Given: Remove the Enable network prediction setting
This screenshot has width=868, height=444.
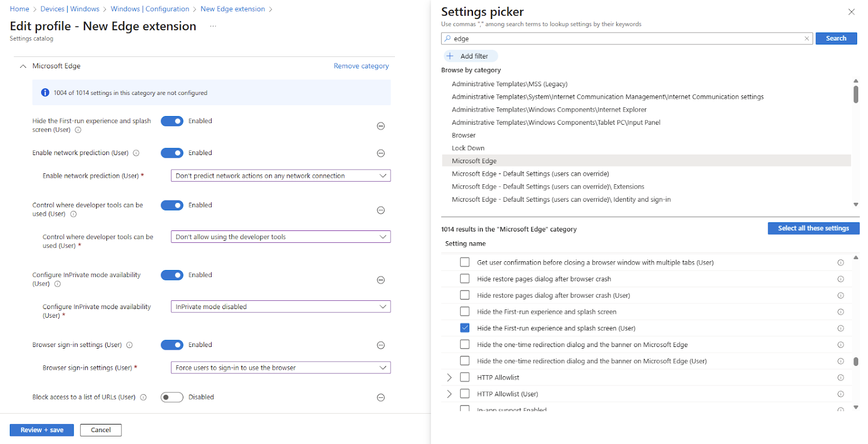Looking at the screenshot, I should point(381,153).
